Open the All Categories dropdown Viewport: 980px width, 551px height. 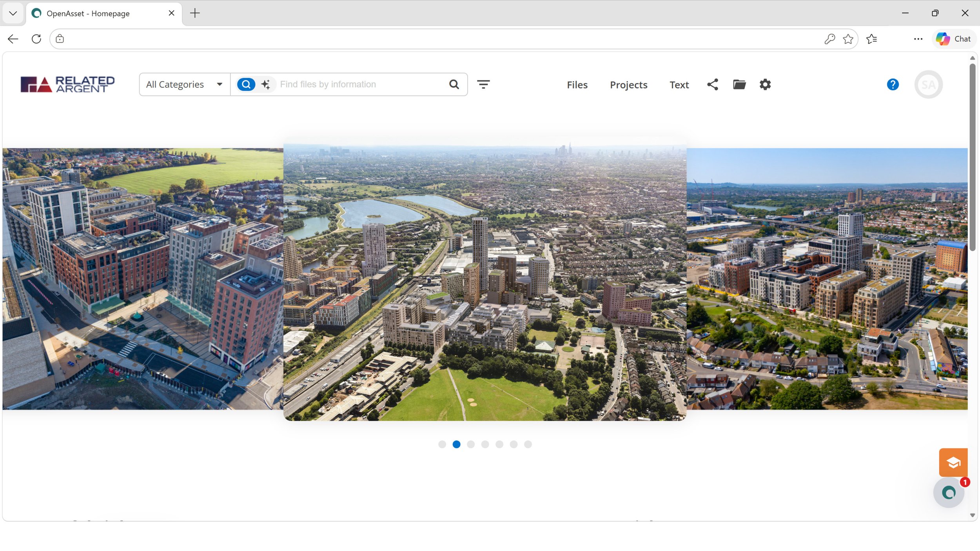[x=185, y=84]
